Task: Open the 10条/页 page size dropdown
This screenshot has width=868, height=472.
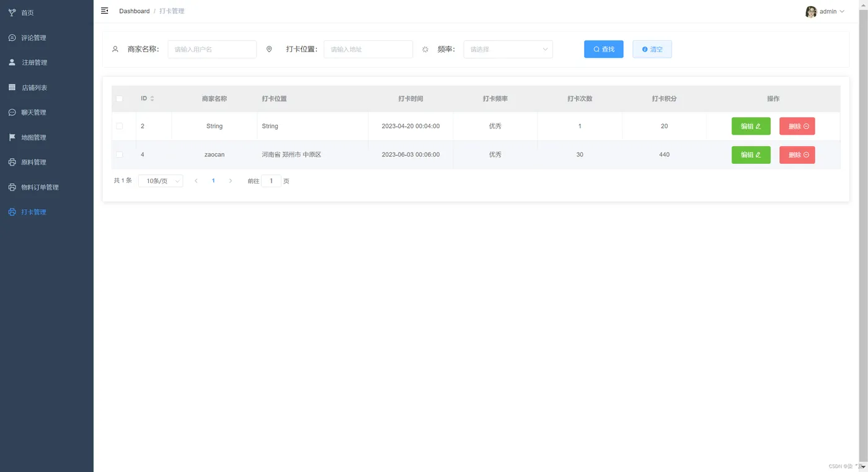Action: point(161,180)
